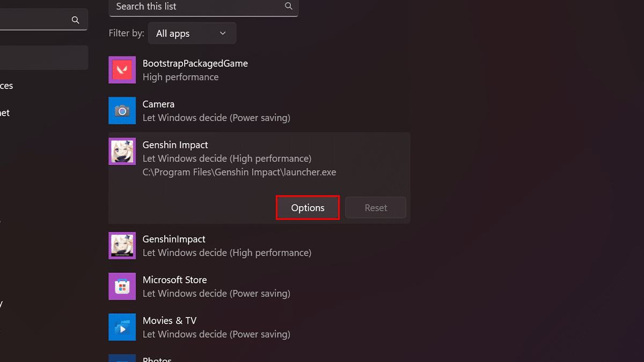Click the GenshinImpact game icon
This screenshot has width=644, height=362.
point(122,246)
